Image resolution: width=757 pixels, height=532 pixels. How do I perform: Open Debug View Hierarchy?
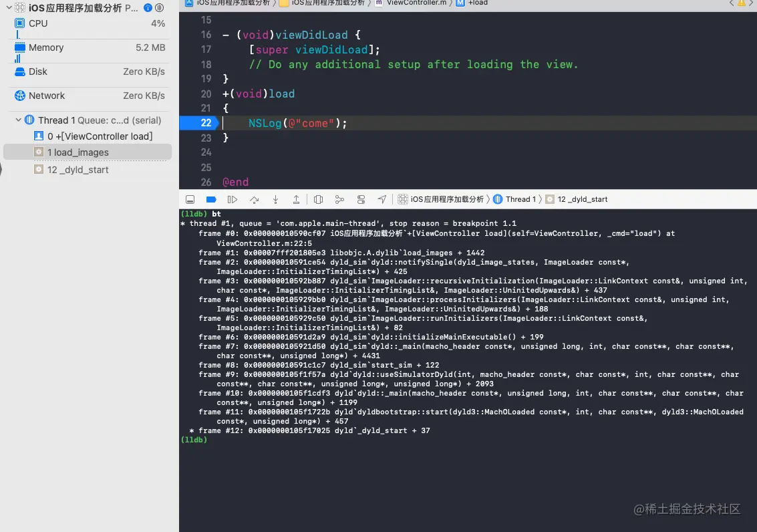318,199
